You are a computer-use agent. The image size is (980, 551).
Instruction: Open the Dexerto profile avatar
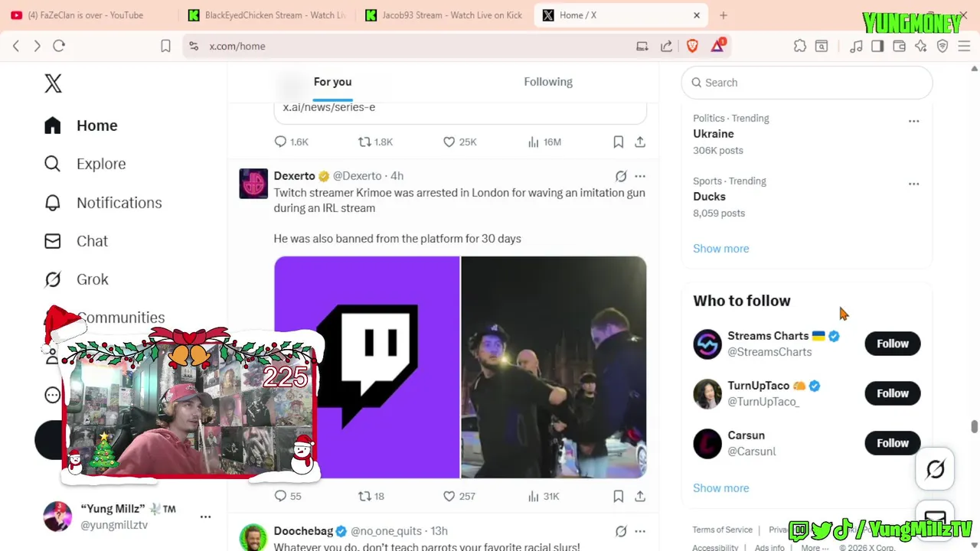coord(253,184)
